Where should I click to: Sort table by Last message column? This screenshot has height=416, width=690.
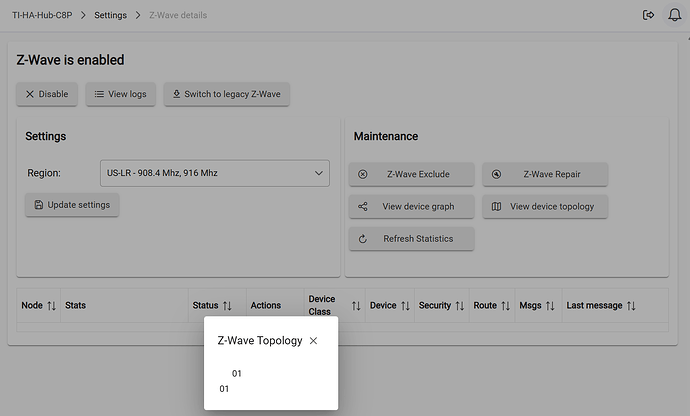point(600,306)
